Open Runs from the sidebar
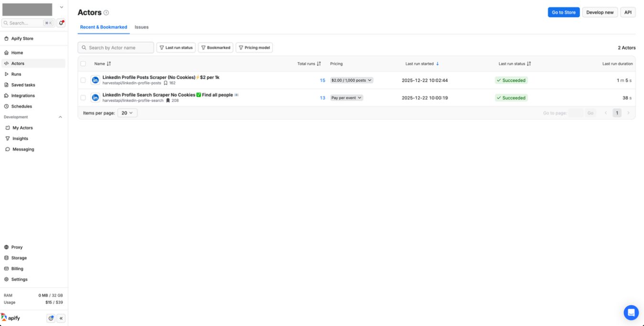The width and height of the screenshot is (644, 326). tap(16, 74)
